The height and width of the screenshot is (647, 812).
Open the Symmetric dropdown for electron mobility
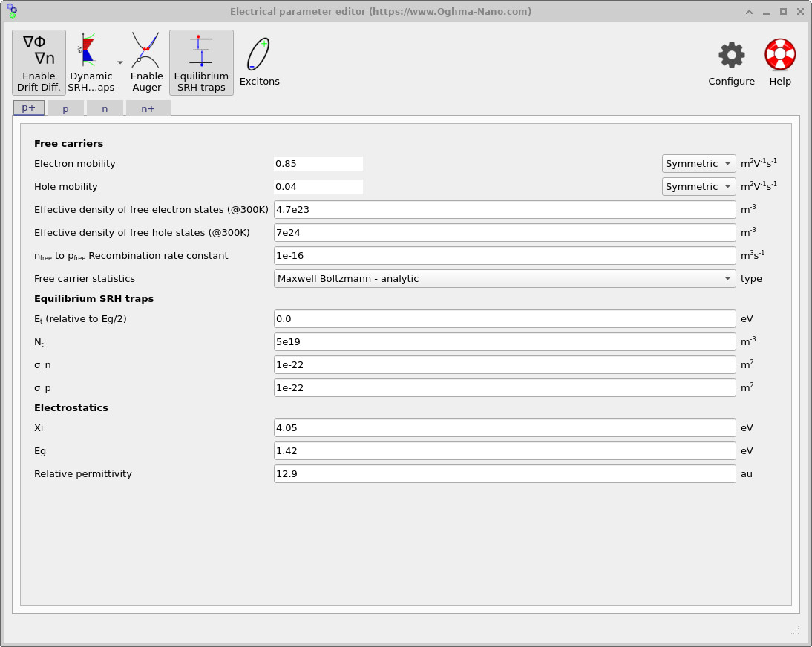(698, 163)
